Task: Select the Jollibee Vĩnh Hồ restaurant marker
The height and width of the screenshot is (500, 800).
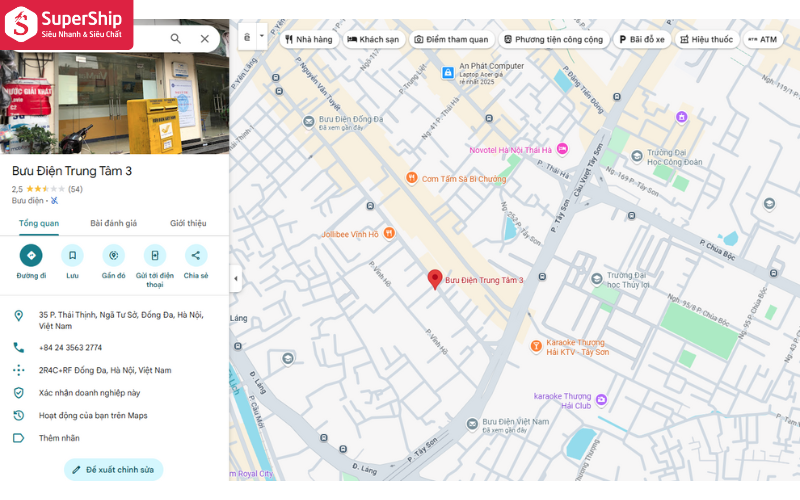Action: [389, 233]
